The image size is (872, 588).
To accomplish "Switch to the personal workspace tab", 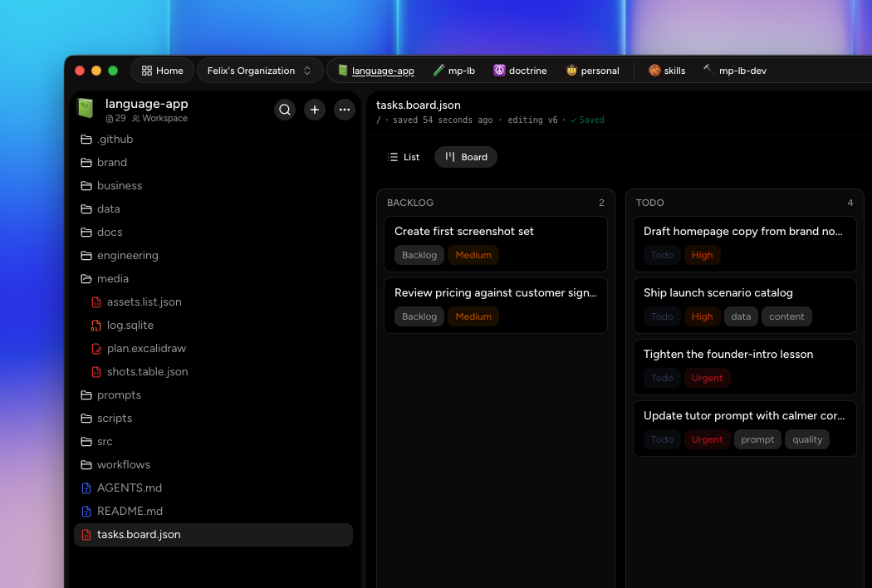I will pyautogui.click(x=593, y=71).
